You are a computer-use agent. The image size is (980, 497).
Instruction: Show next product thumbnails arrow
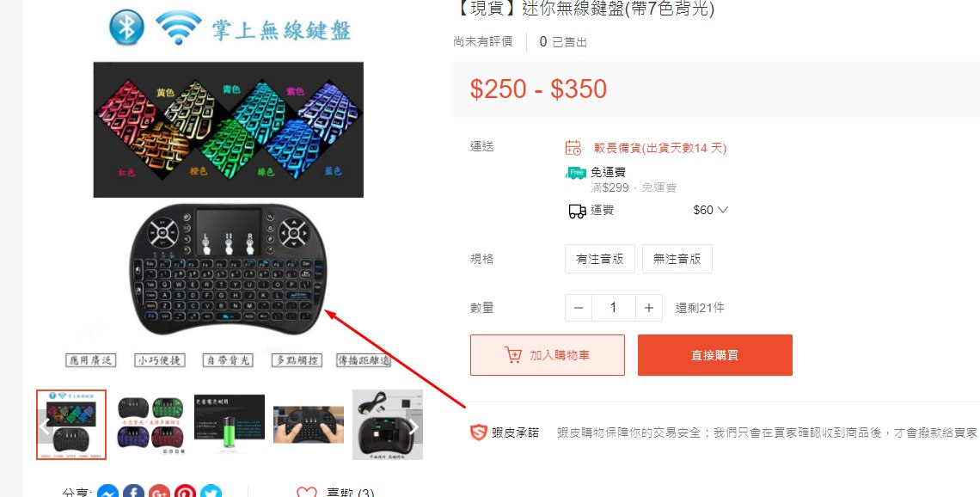tap(413, 427)
